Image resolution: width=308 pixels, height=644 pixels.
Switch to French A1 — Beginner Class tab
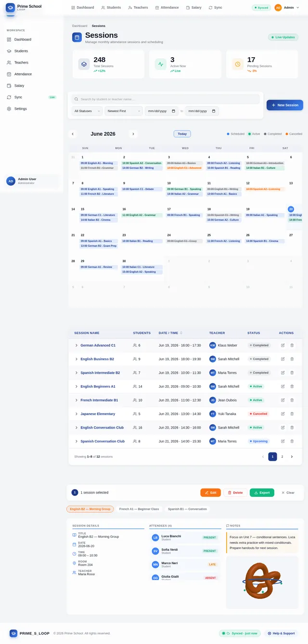139,509
